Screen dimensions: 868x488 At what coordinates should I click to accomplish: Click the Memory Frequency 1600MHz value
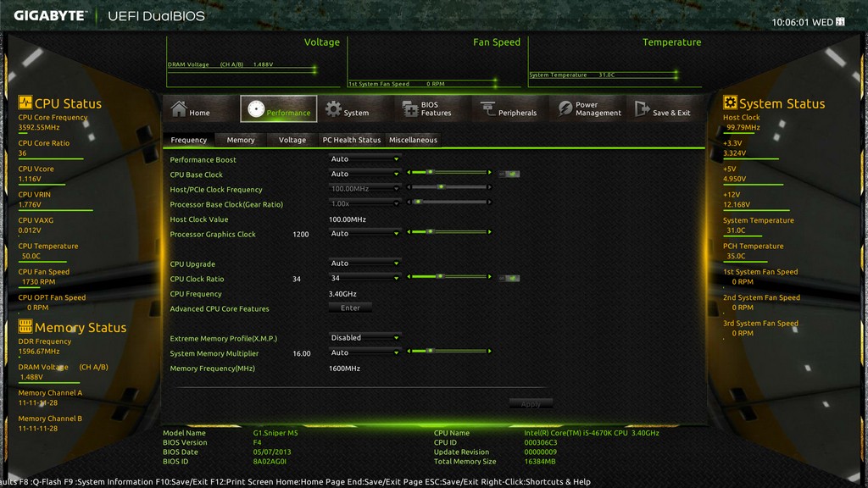[344, 368]
